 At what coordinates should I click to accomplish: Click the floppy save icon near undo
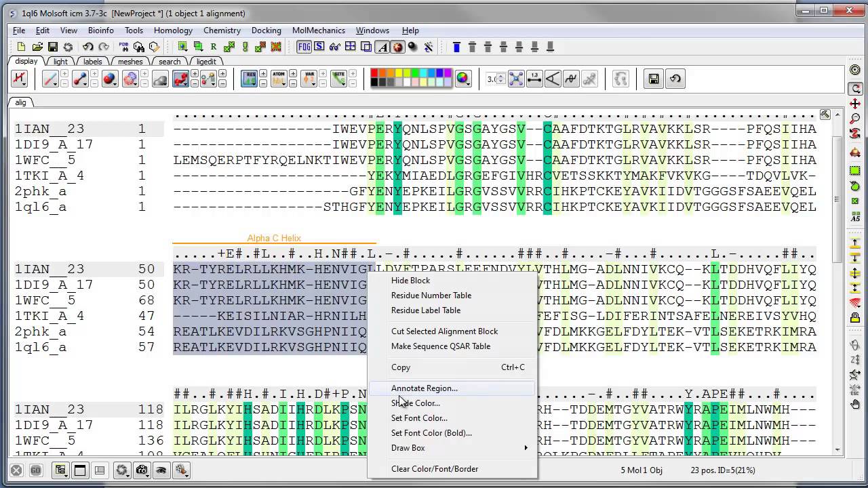click(654, 79)
